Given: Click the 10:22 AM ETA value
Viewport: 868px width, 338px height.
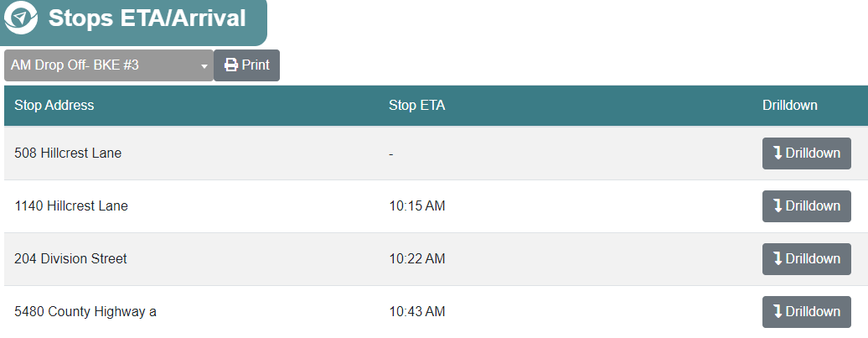Looking at the screenshot, I should (417, 258).
